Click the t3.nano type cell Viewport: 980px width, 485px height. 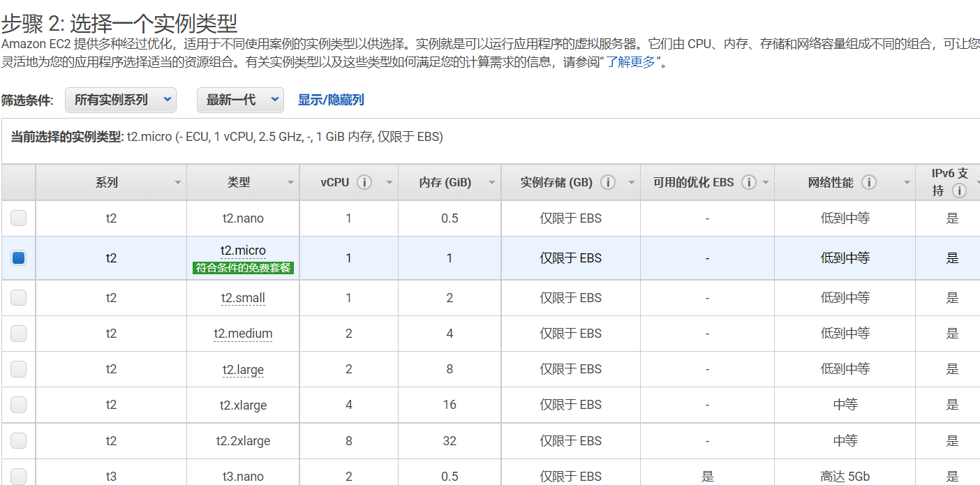tap(243, 477)
